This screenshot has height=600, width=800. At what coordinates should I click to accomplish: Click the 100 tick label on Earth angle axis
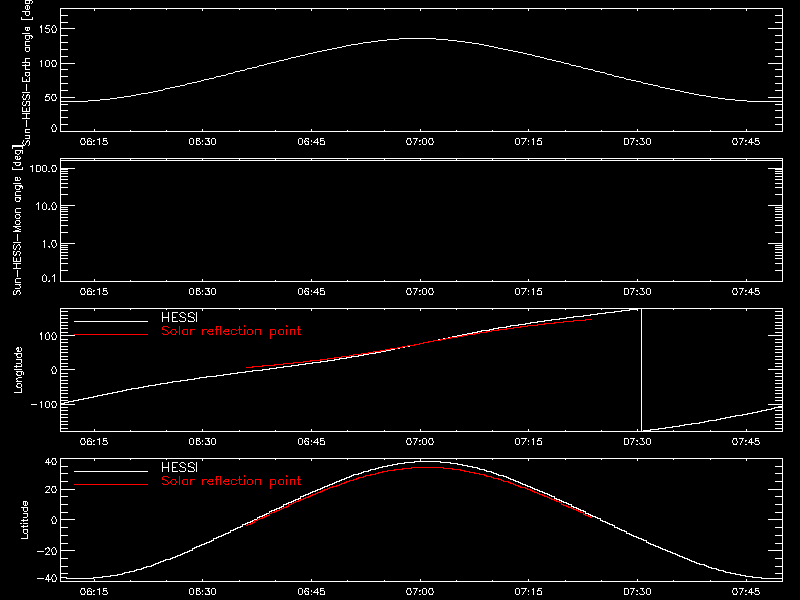tap(48, 64)
